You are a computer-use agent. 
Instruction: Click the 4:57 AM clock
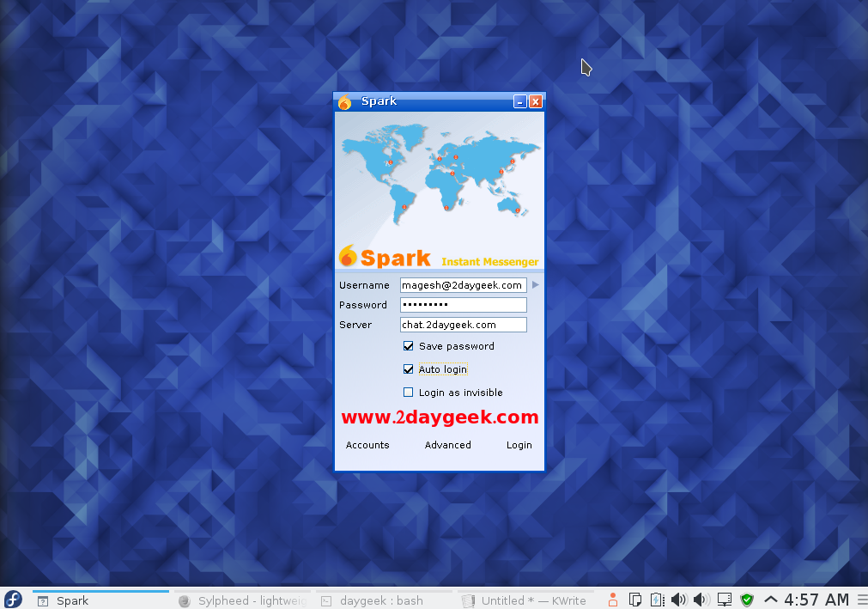click(x=816, y=600)
